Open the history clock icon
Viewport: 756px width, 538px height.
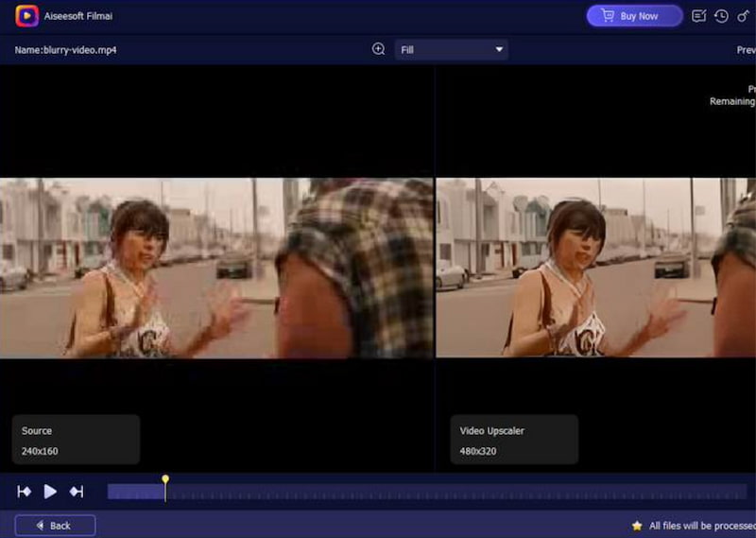[721, 16]
